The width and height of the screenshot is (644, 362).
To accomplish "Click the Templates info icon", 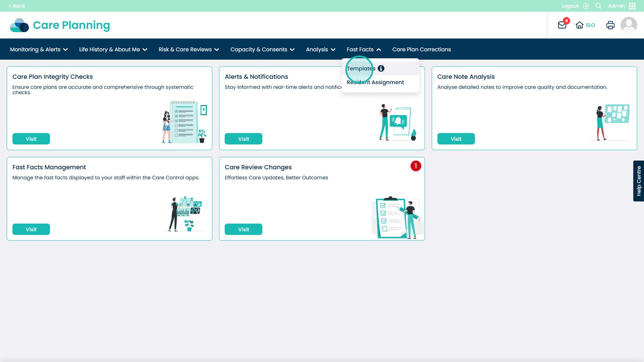I will [381, 68].
